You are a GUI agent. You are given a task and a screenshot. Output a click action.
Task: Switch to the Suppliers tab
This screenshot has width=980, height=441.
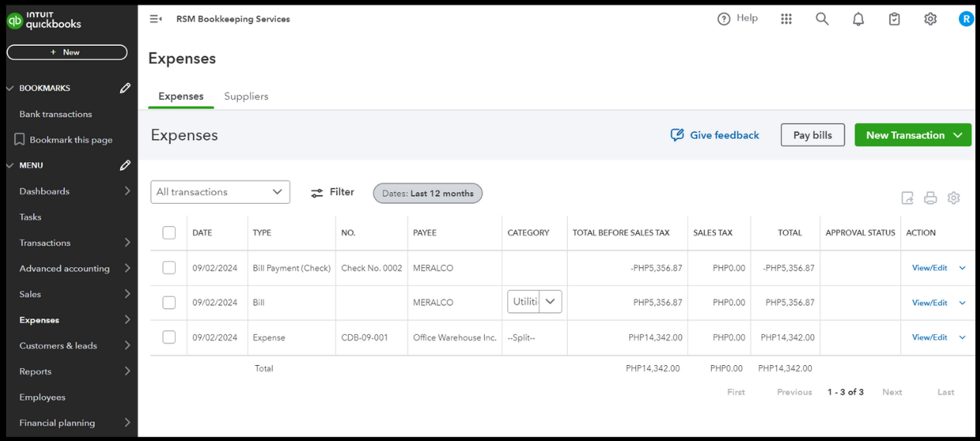pos(246,96)
